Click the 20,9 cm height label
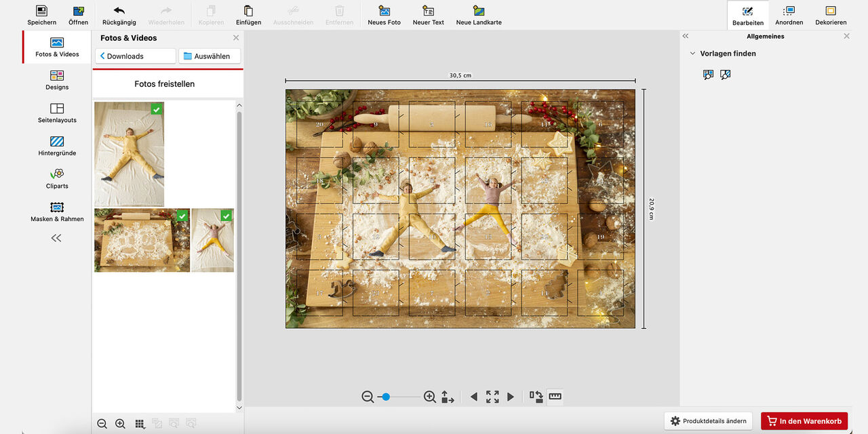Viewport: 868px width, 434px height. (x=651, y=209)
